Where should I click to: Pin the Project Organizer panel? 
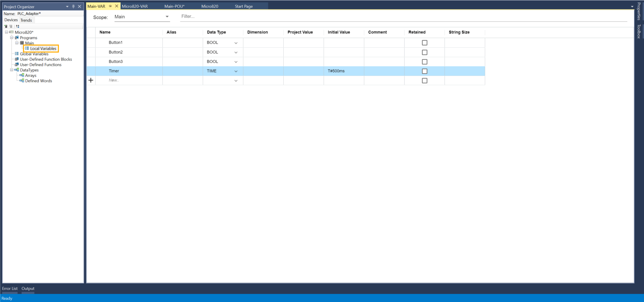(73, 6)
